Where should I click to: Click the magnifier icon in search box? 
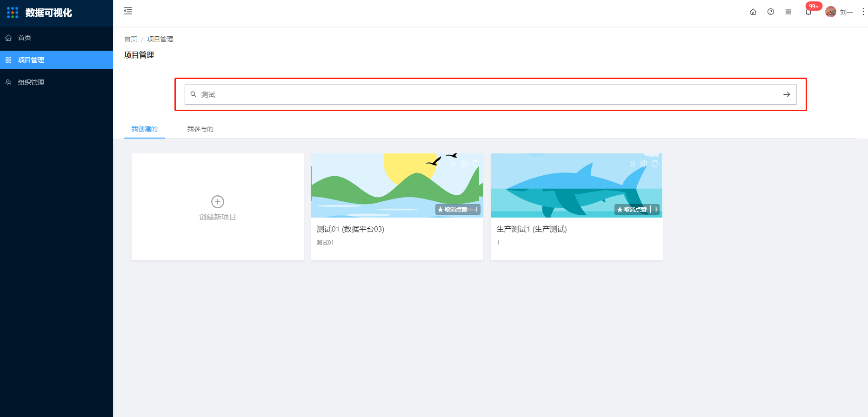[x=194, y=94]
